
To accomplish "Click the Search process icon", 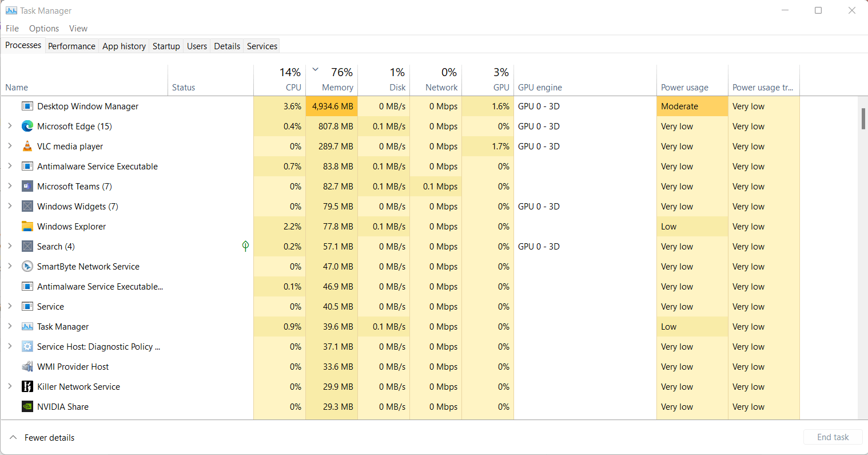I will point(27,247).
